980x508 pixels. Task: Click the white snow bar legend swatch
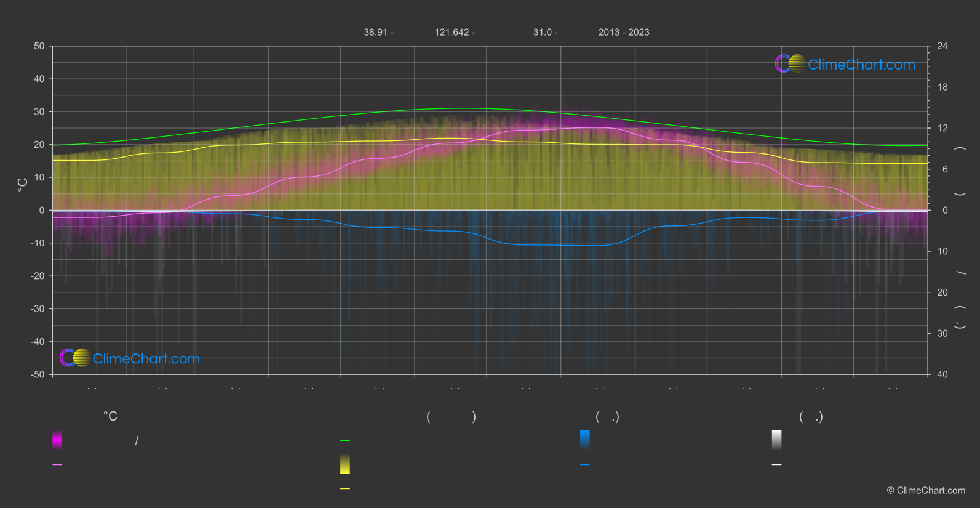pyautogui.click(x=776, y=440)
